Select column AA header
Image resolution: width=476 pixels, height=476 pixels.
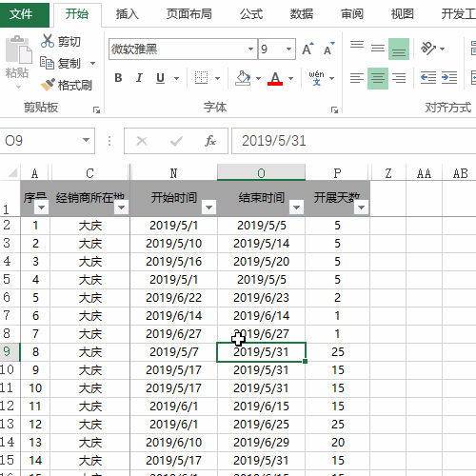coord(424,173)
